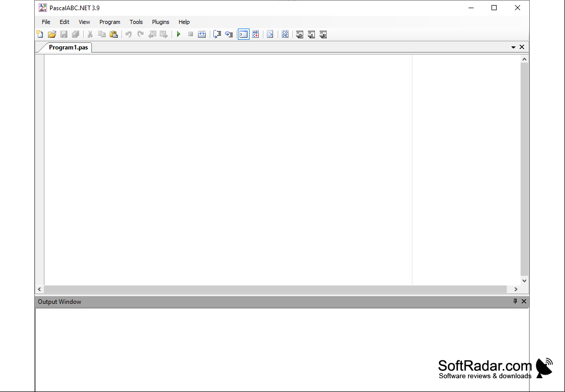This screenshot has height=392, width=565.
Task: Click the Compile icon next to Stop
Action: [202, 34]
